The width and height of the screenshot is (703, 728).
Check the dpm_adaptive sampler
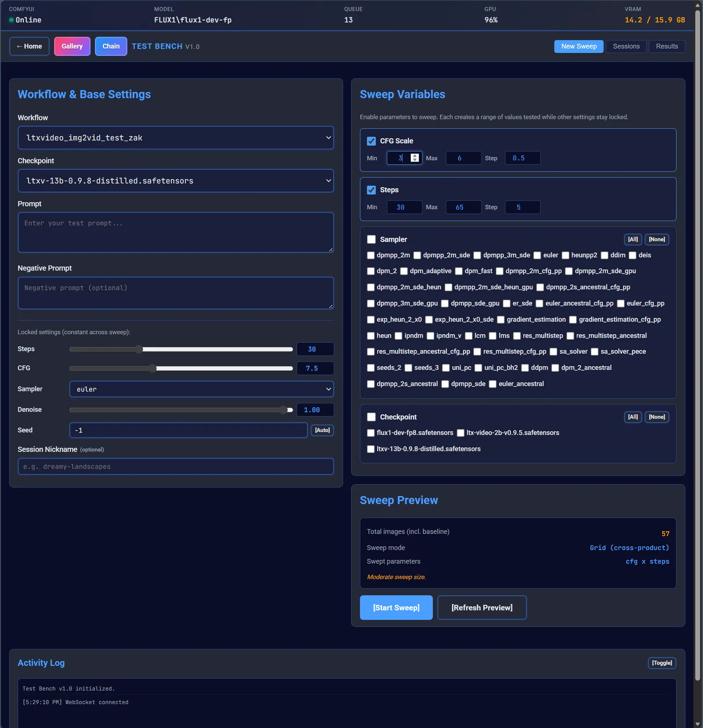coord(404,271)
